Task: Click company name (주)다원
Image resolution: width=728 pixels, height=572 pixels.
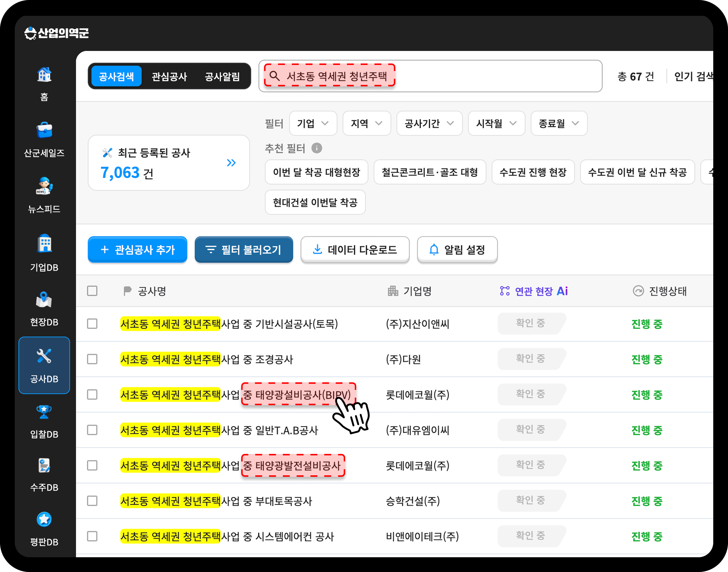Action: (403, 359)
